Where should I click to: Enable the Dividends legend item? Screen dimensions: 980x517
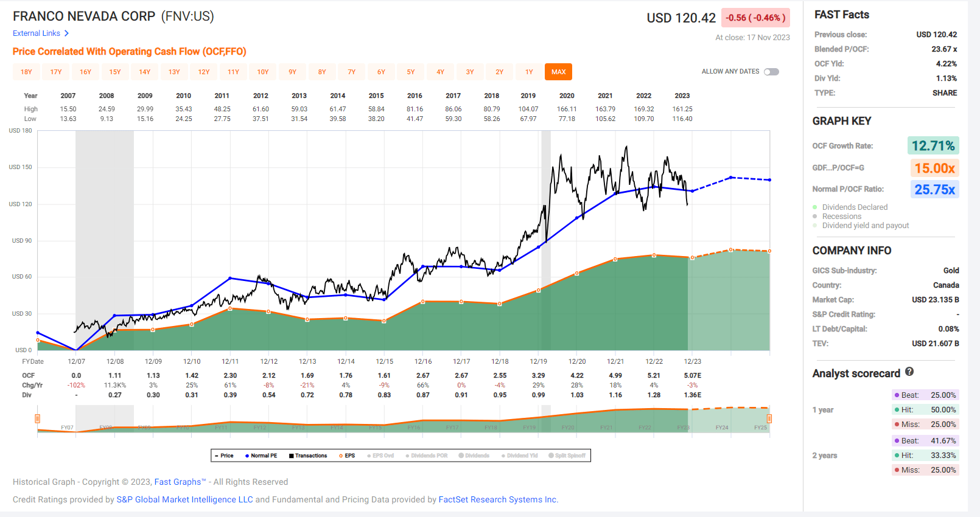[x=474, y=456]
